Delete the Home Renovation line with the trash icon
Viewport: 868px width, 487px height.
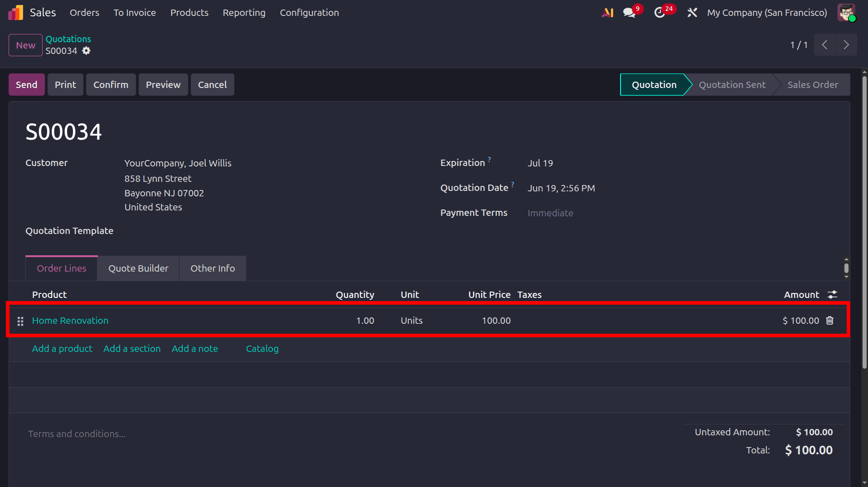tap(830, 321)
